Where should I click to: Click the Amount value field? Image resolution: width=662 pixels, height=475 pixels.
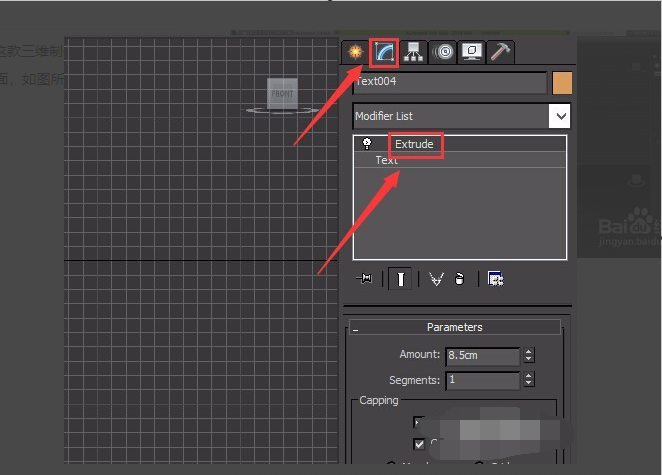[483, 356]
